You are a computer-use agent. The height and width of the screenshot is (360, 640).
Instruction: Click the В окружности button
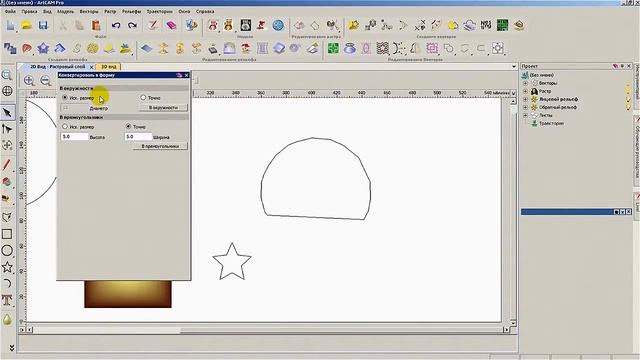pyautogui.click(x=163, y=108)
